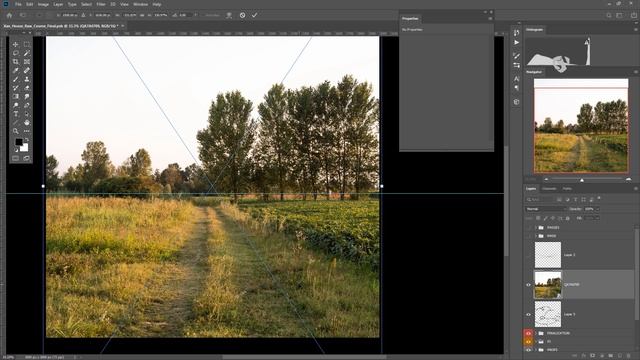Expand the second layer group folder
The image size is (640, 360).
tap(536, 236)
